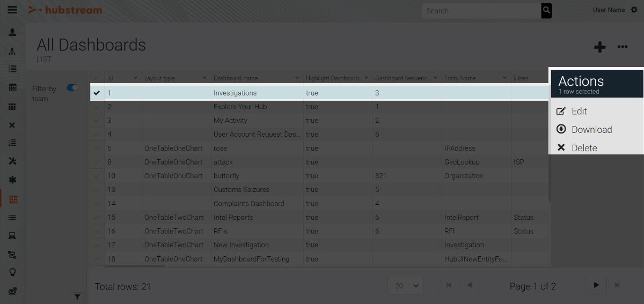Screen dimensions: 644x304
Task: Open the rows-per-page dropdown showing 20
Action: point(405,286)
